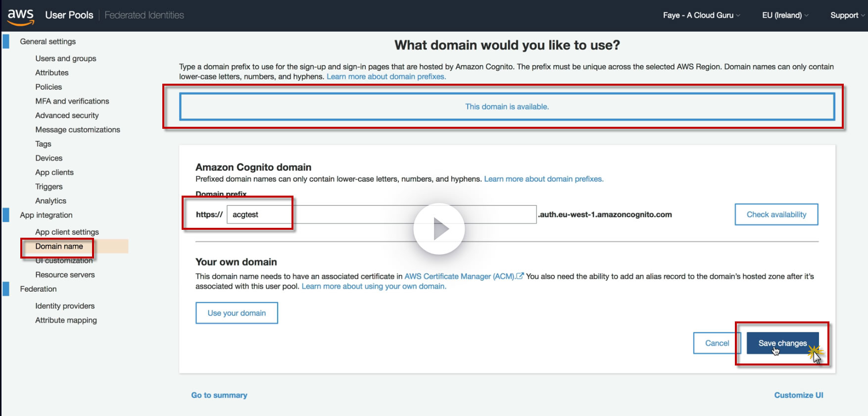
Task: Expand the Support menu dropdown
Action: pos(847,15)
